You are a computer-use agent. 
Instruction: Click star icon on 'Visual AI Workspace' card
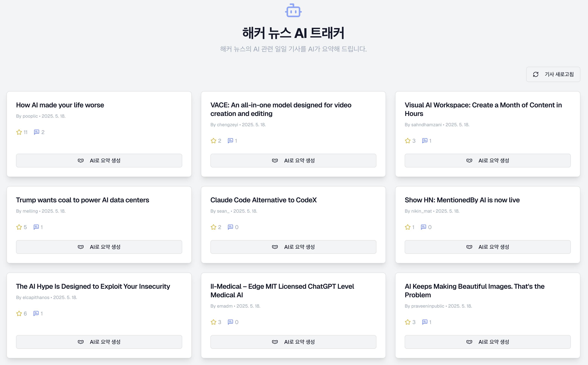408,141
